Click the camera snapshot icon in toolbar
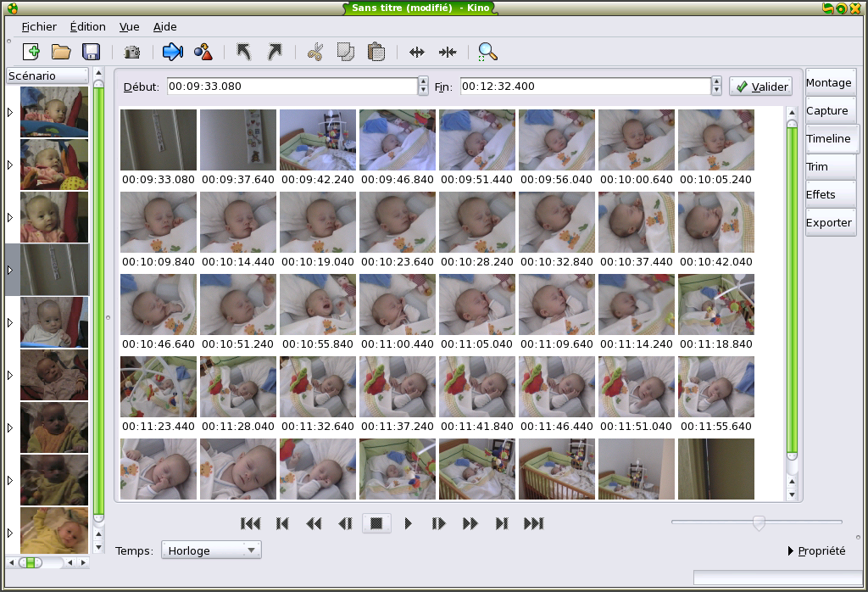 point(131,53)
